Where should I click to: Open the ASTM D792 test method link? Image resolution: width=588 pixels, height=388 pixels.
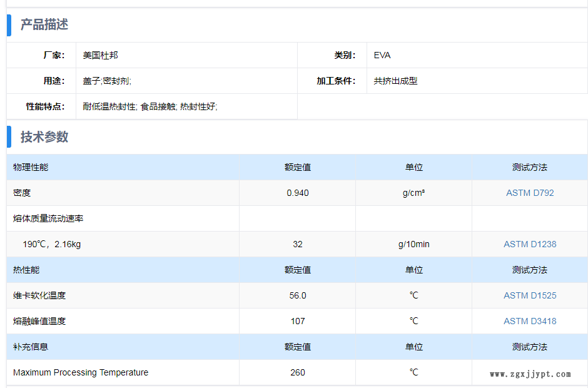pyautogui.click(x=530, y=193)
